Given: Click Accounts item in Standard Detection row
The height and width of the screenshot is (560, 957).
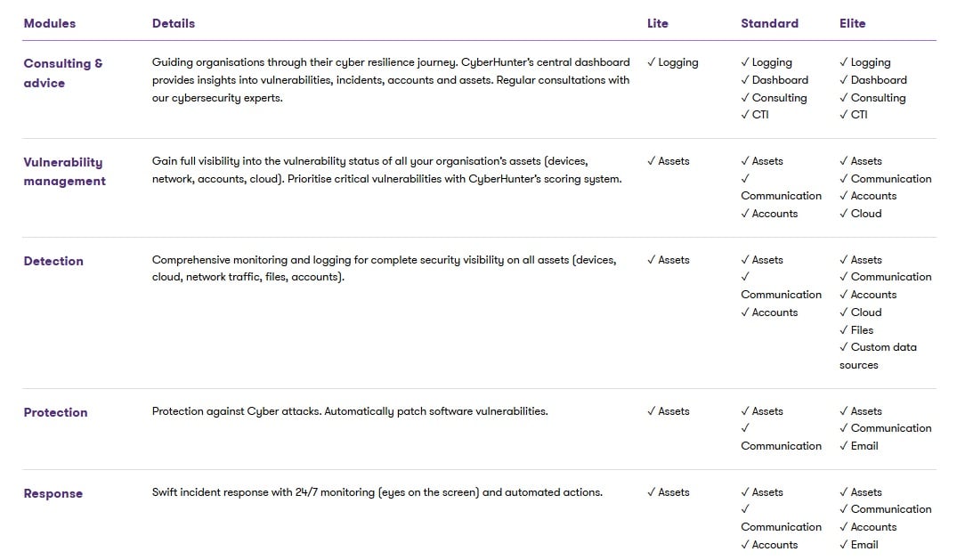Looking at the screenshot, I should (769, 312).
